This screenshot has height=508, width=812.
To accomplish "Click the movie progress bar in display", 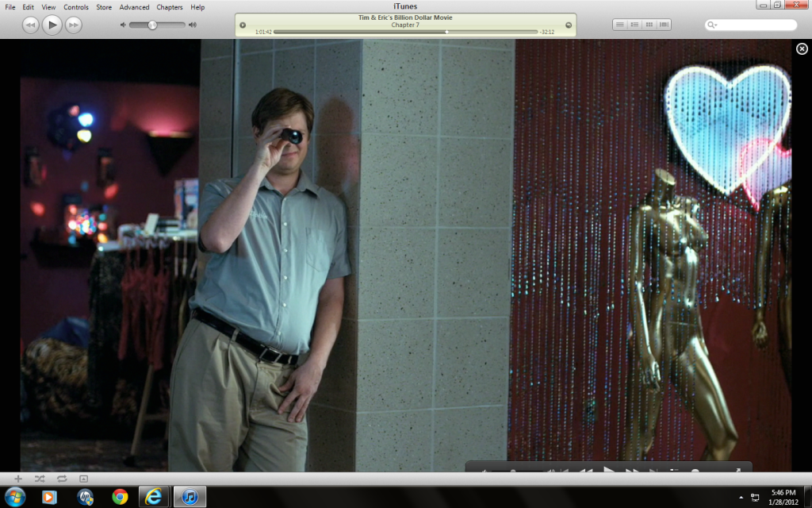I will click(x=405, y=32).
